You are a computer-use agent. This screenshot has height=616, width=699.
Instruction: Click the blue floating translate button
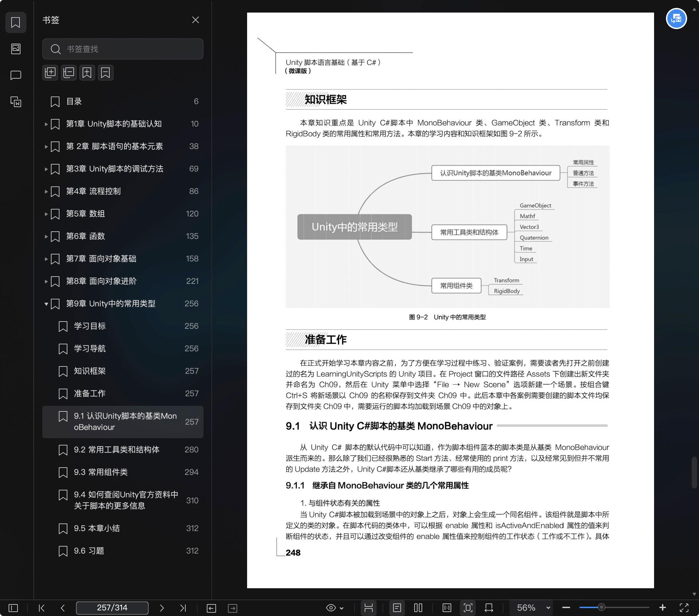676,19
